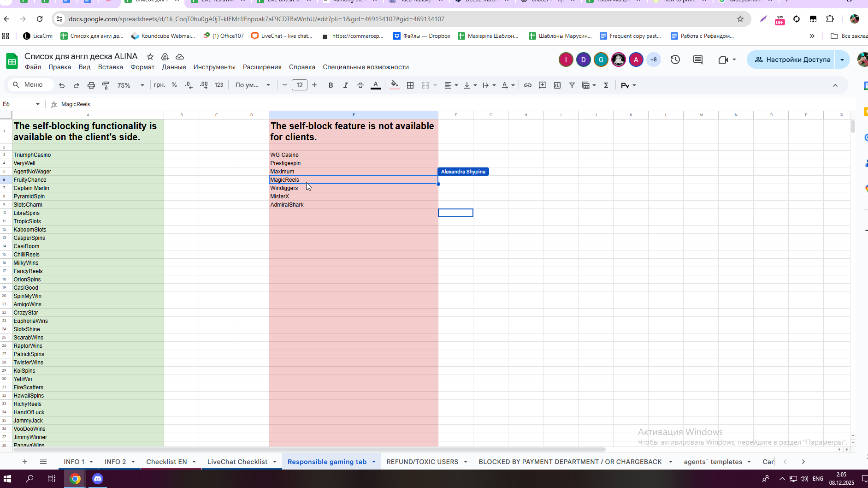Toggle strikethrough formatting
Viewport: 868px width, 488px height.
(x=360, y=85)
